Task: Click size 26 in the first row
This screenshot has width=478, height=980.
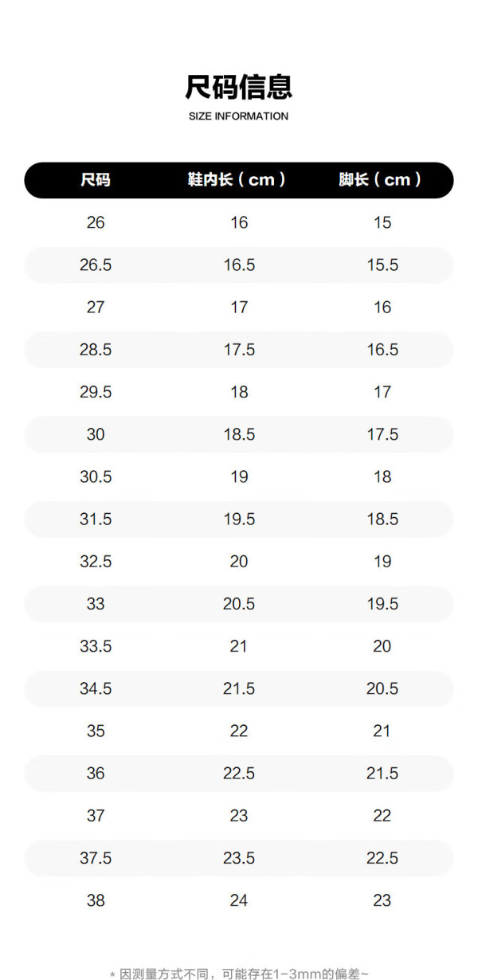Action: [x=96, y=222]
